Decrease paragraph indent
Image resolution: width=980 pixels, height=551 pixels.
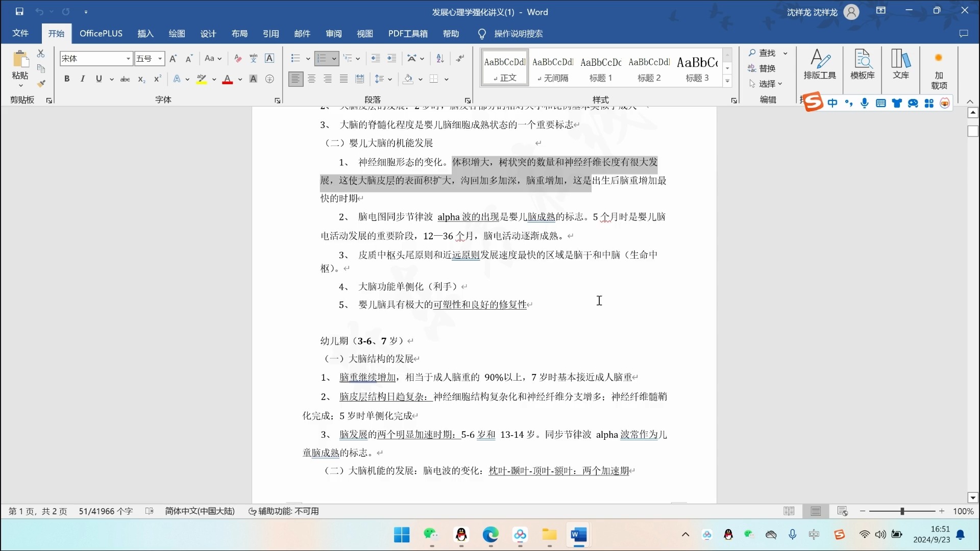376,58
